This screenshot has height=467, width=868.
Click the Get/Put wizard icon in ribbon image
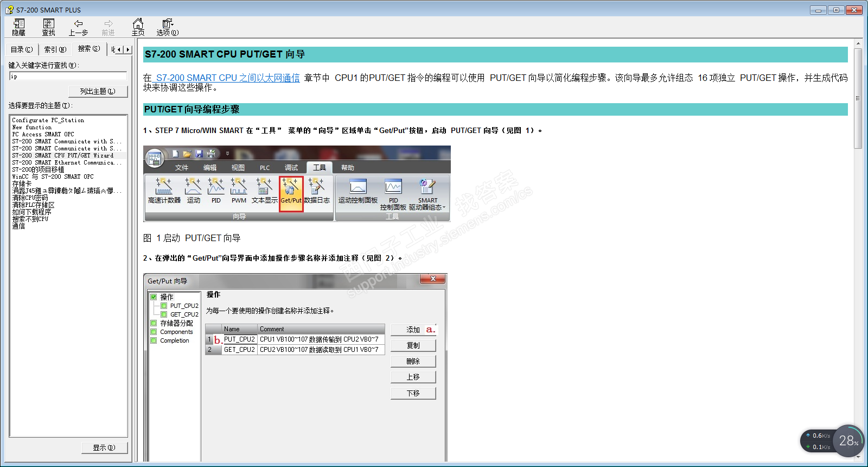point(291,193)
